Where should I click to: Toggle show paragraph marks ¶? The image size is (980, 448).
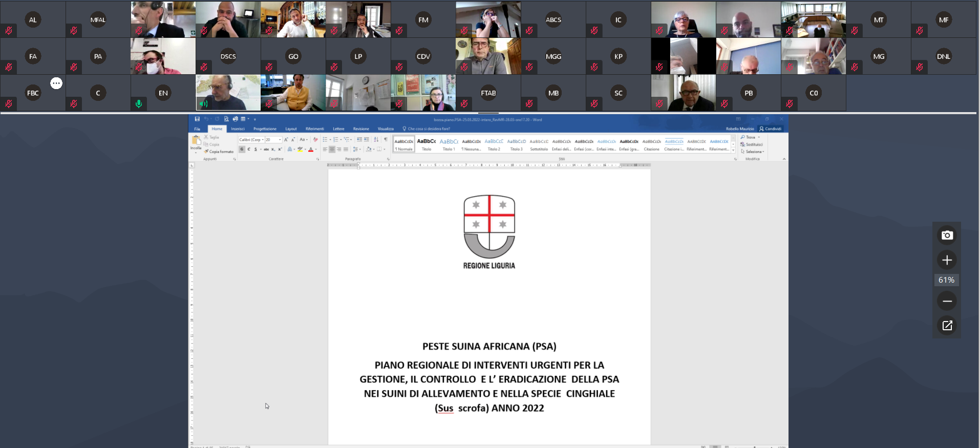pos(386,139)
